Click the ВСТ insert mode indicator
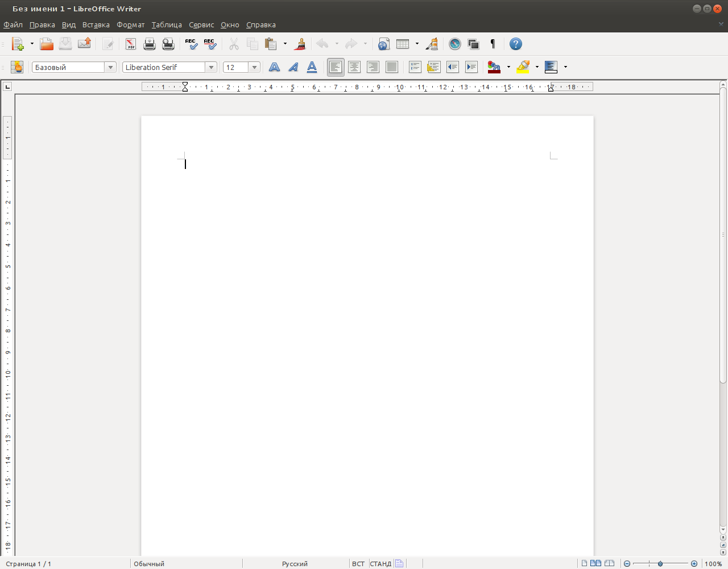The height and width of the screenshot is (569, 728). pyautogui.click(x=358, y=564)
